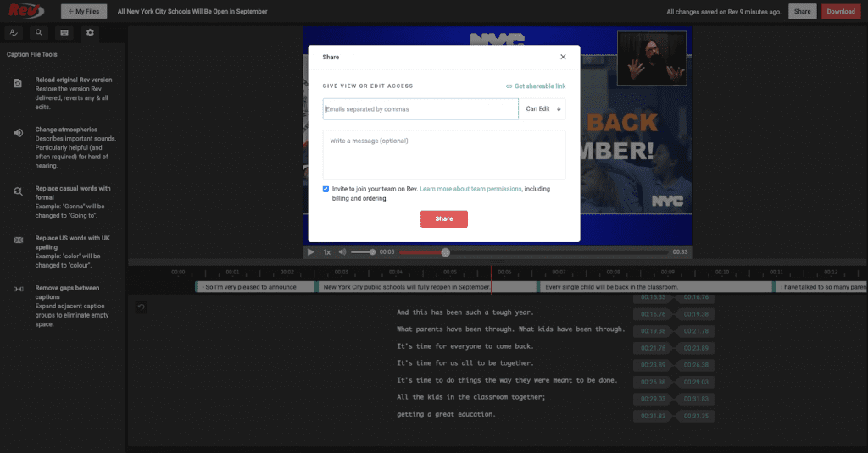Toggle Invite to join your team checkbox

325,189
